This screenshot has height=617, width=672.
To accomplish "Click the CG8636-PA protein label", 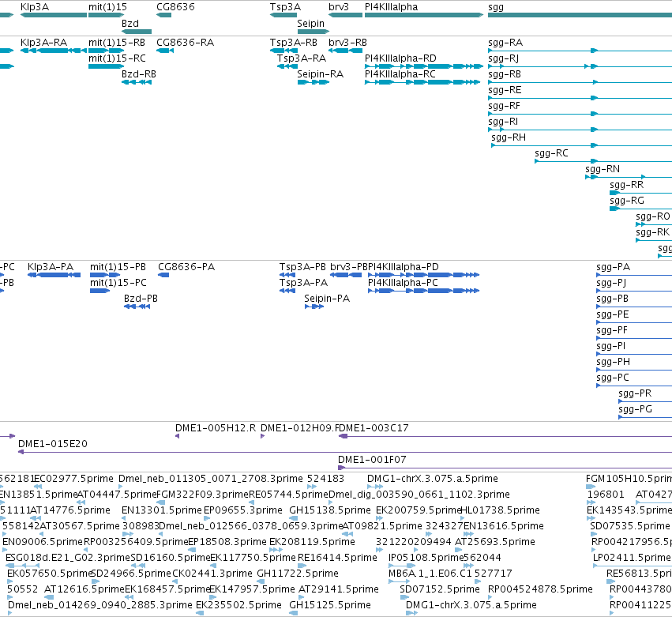I will coord(186,267).
